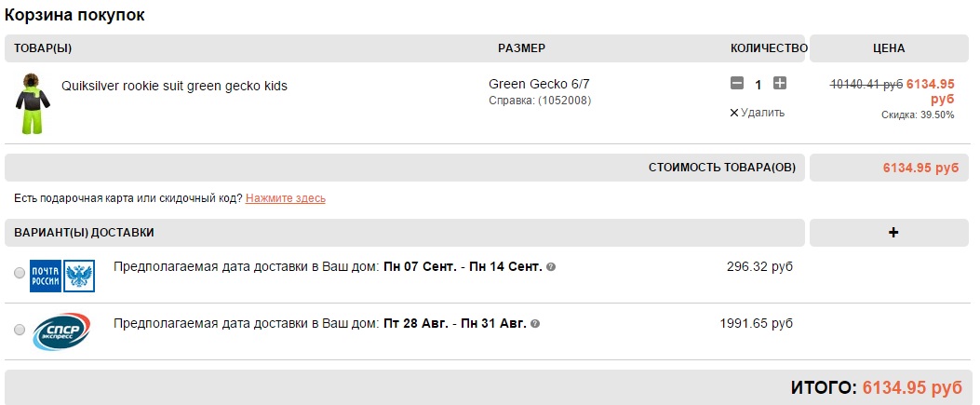Viewport: 980px width, 405px height.
Task: Click the SPSR Express logo
Action: (x=61, y=331)
